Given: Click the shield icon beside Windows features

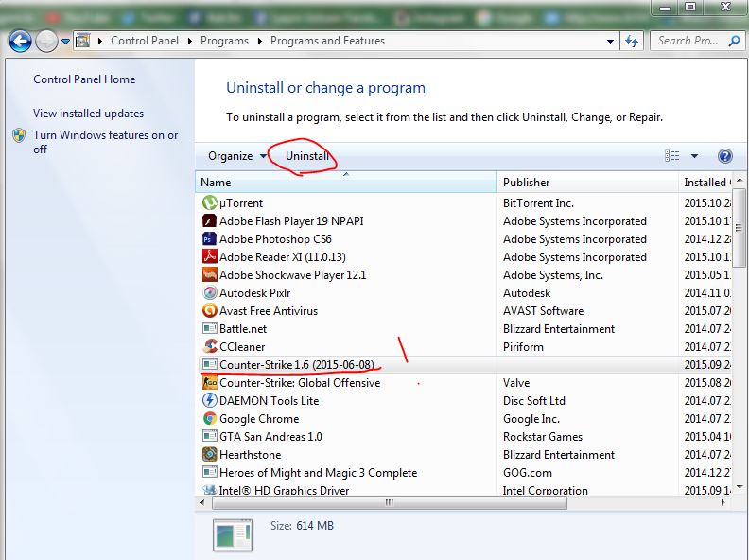Looking at the screenshot, I should click(19, 135).
